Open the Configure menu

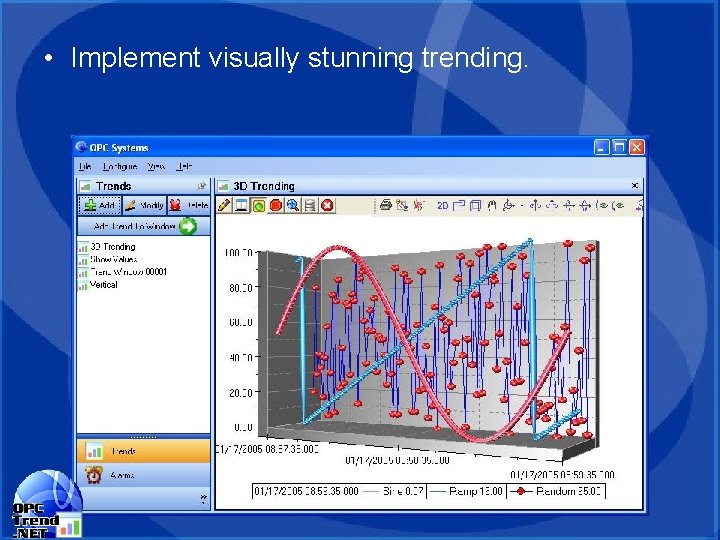tap(120, 166)
